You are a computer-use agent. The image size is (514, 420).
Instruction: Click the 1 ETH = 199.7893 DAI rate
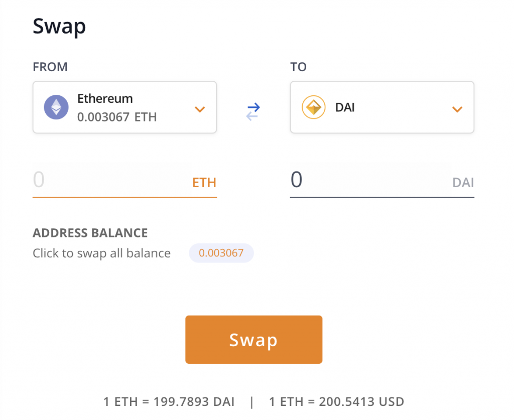pos(169,401)
